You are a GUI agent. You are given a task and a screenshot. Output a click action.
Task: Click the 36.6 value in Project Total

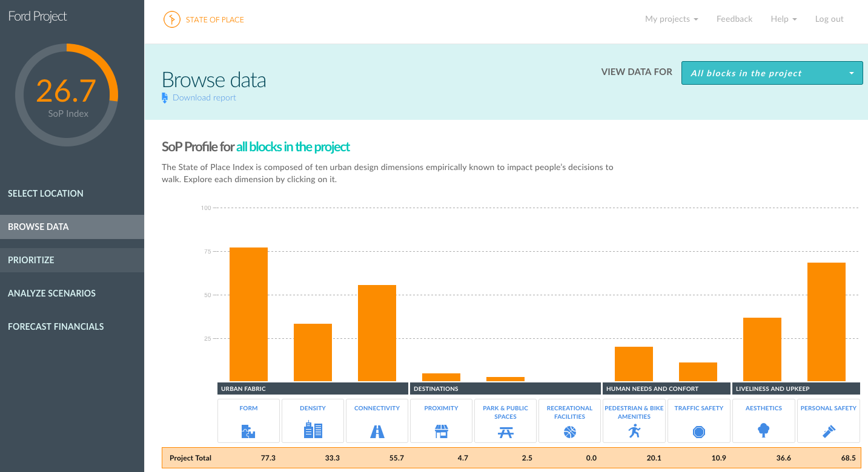(x=783, y=458)
